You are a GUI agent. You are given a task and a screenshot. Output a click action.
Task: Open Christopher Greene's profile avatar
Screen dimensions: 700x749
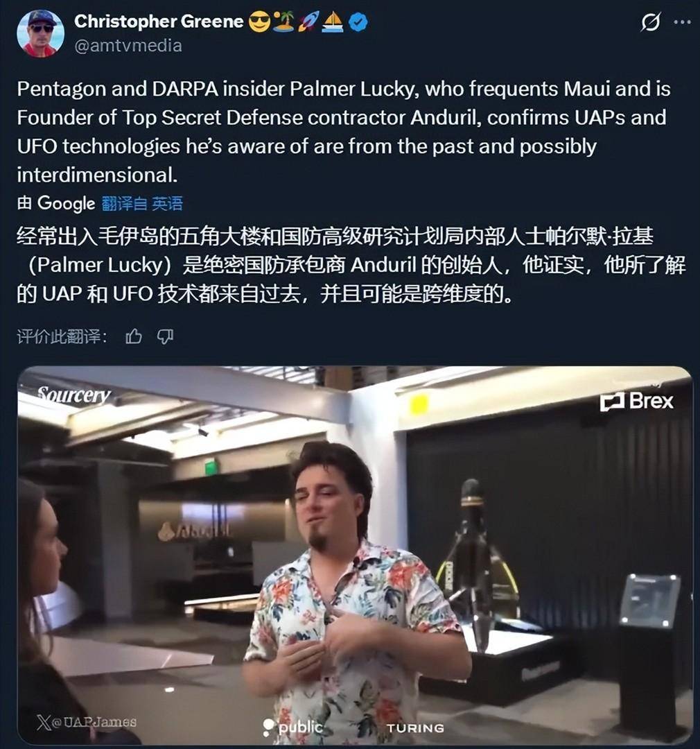coord(40,33)
